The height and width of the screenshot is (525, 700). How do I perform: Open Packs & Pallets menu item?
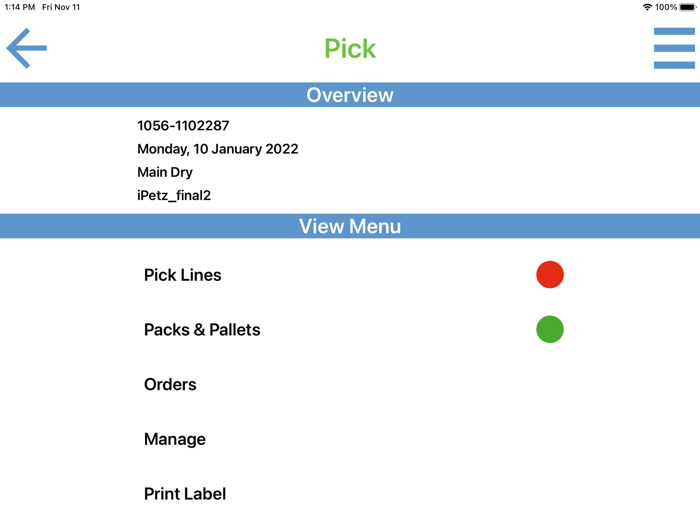coord(202,330)
